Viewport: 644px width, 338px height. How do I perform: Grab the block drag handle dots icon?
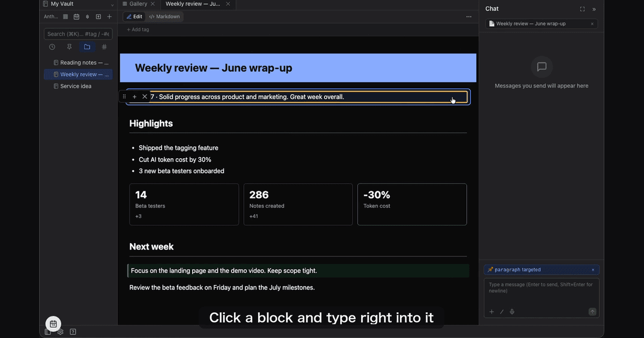coord(125,97)
